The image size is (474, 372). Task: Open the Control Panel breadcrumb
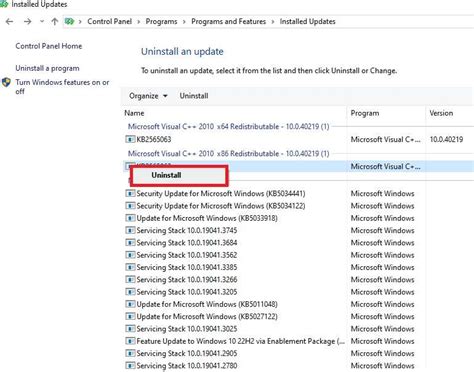coord(109,22)
